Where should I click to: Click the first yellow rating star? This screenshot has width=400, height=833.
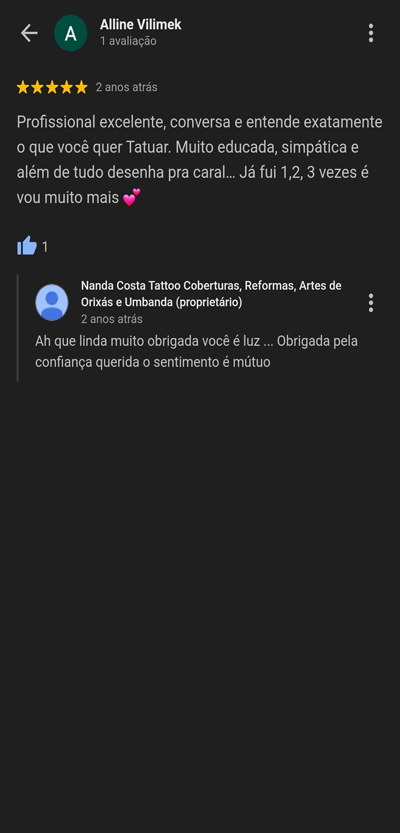pyautogui.click(x=23, y=88)
